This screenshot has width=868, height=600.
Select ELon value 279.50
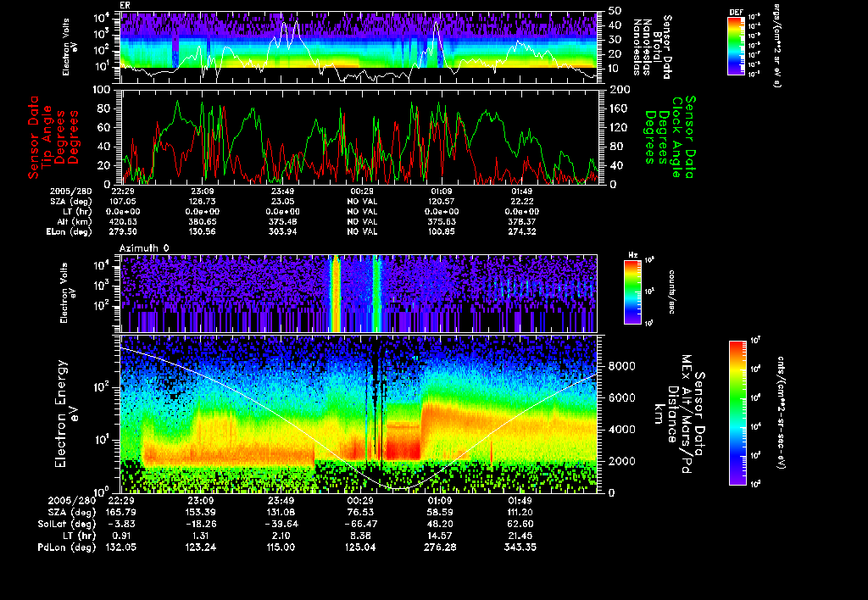(123, 232)
